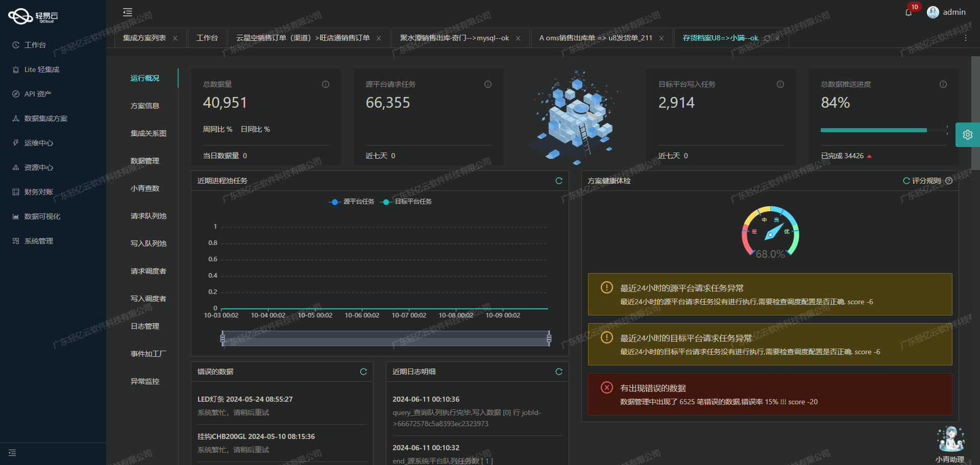The image size is (980, 465).
Task: Click the 工作台 clock icon in sidebar
Action: pos(16,45)
